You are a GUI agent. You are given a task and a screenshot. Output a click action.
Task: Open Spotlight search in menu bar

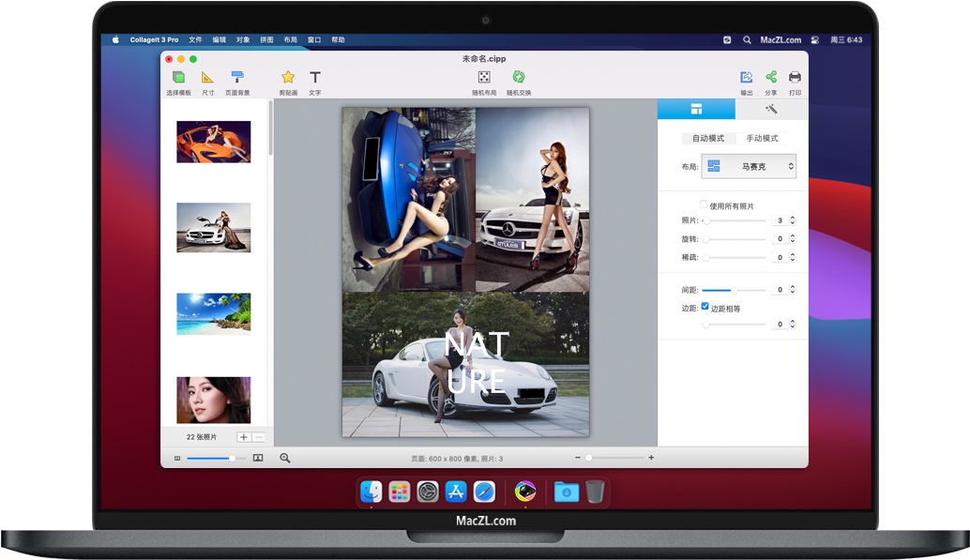(747, 39)
